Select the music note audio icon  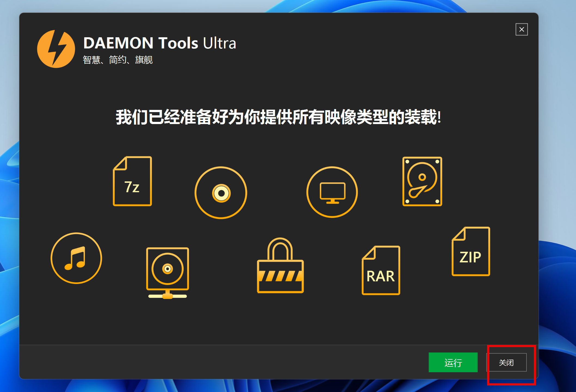coord(76,258)
